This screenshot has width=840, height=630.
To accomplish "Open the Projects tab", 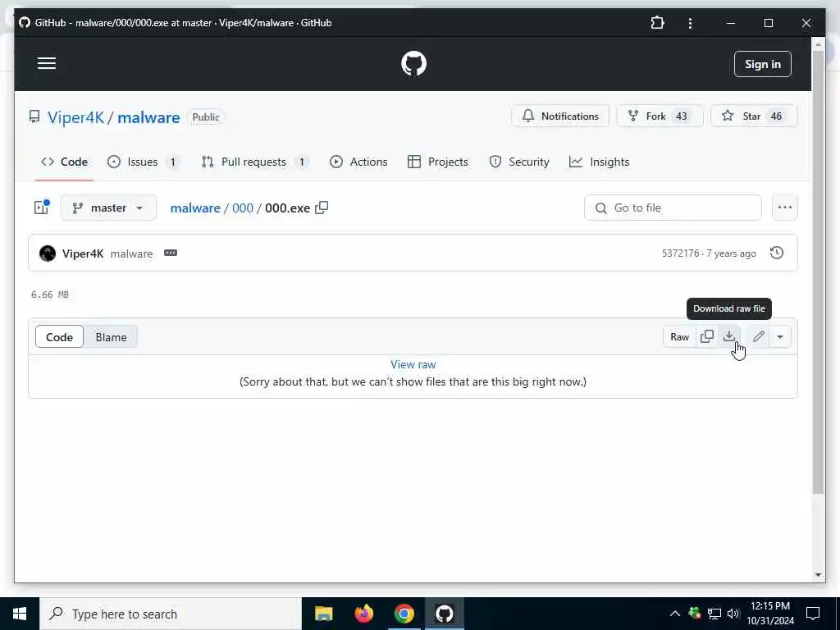I will (x=438, y=162).
